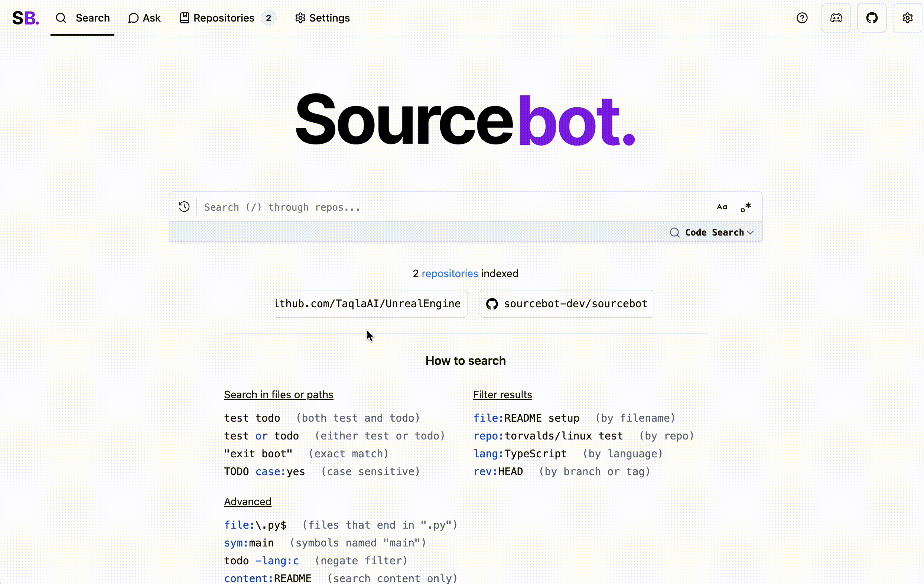Expand the Code Search mode dropdown

point(714,232)
